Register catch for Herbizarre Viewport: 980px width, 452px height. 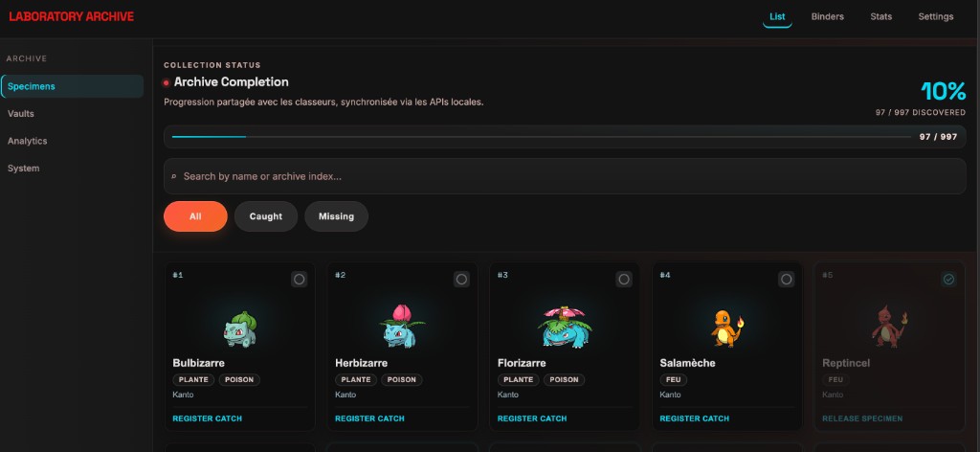coord(369,418)
